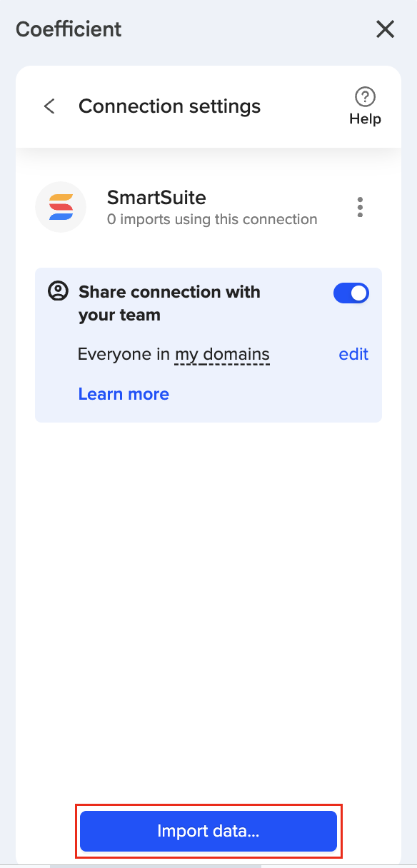Click the 0 imports using this connection text
417x868 pixels.
point(212,219)
